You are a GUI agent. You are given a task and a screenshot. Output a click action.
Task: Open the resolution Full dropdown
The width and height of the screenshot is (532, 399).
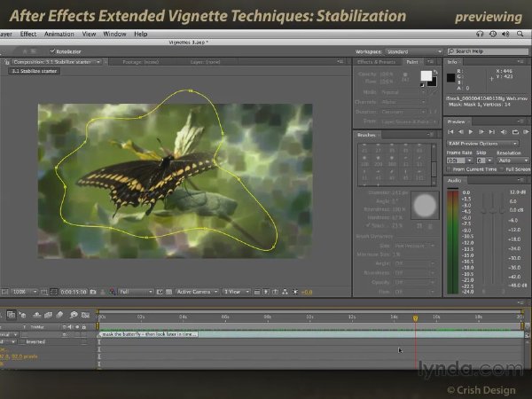(x=136, y=292)
